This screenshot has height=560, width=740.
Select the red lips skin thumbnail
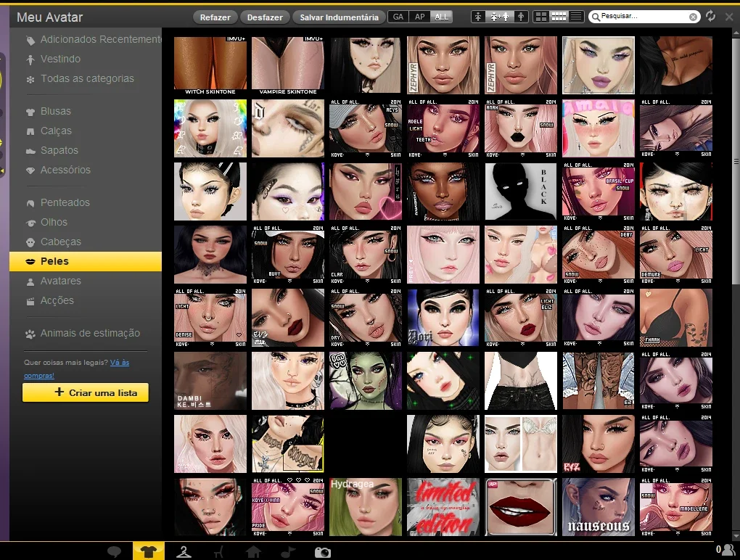coord(521,507)
